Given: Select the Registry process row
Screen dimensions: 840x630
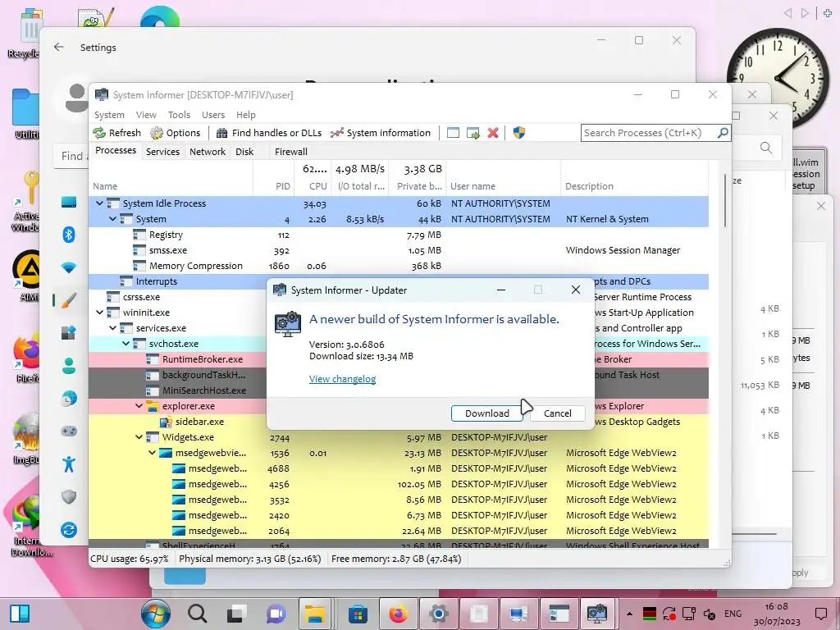Looking at the screenshot, I should click(399, 235).
